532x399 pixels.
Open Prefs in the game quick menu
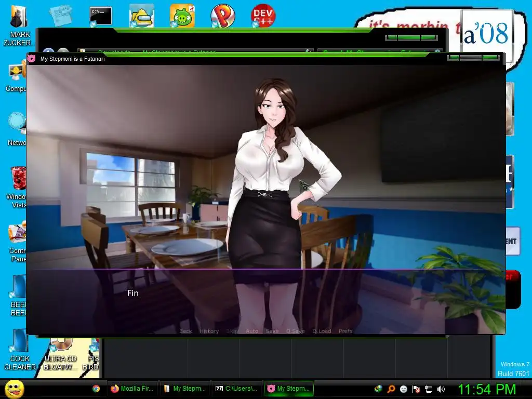345,331
